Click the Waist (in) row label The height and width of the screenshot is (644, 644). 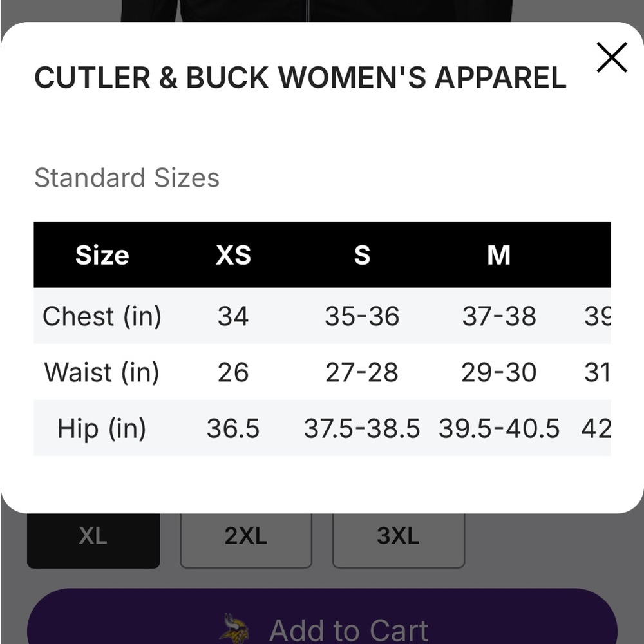[x=101, y=372]
